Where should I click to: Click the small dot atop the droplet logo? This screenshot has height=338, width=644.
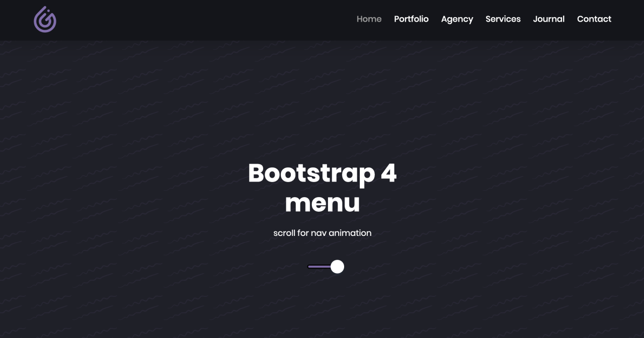(x=49, y=10)
